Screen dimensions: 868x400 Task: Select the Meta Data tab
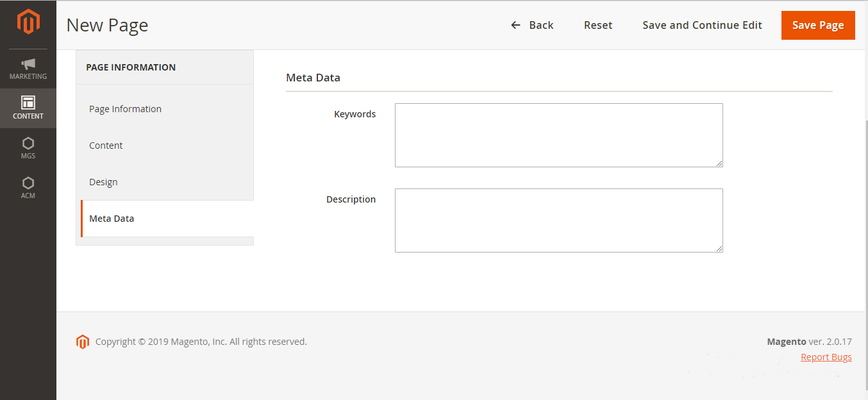(x=112, y=219)
